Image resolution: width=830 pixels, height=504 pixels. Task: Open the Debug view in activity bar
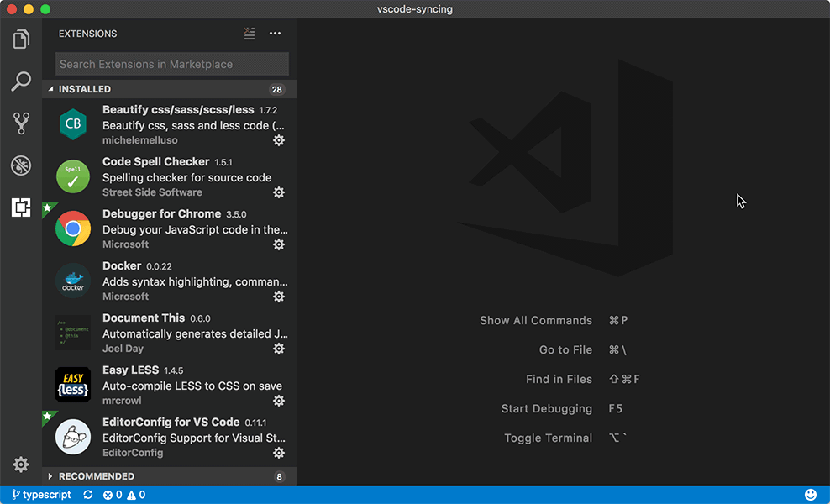[x=21, y=165]
